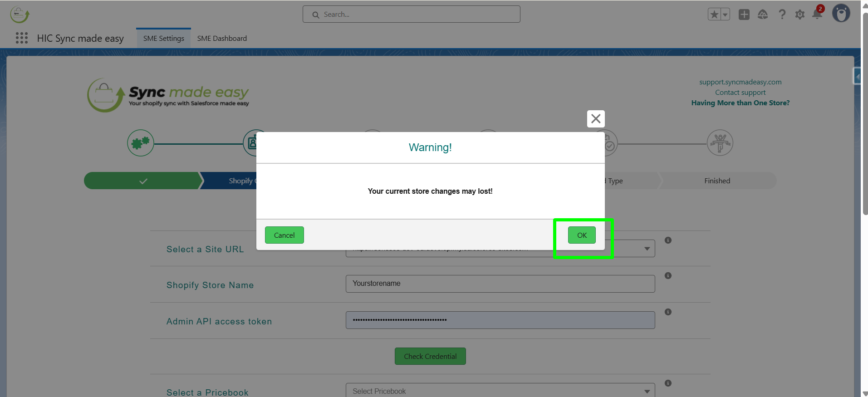This screenshot has width=868, height=397.
Task: Click the info icon beside Admin API access token
Action: tap(668, 312)
